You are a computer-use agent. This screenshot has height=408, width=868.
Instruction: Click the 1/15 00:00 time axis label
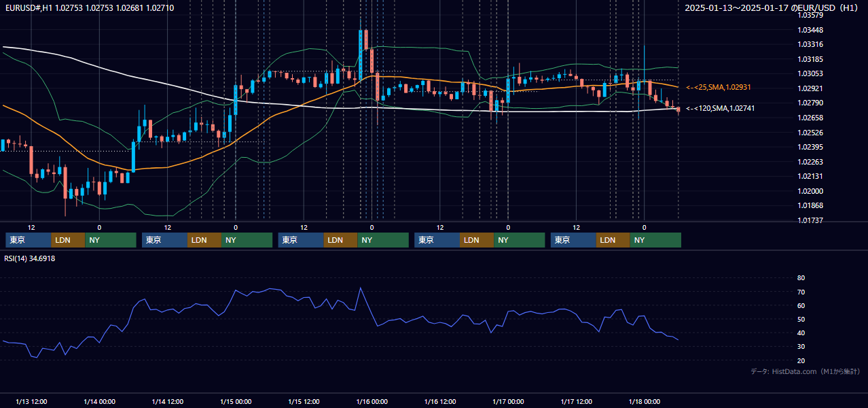[236, 402]
